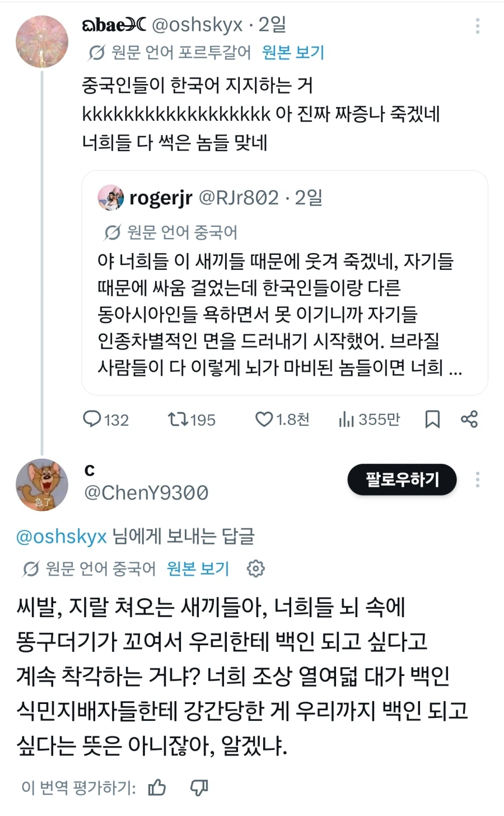Retweet the post with 195 reposts
This screenshot has width=504, height=816.
pyautogui.click(x=192, y=419)
